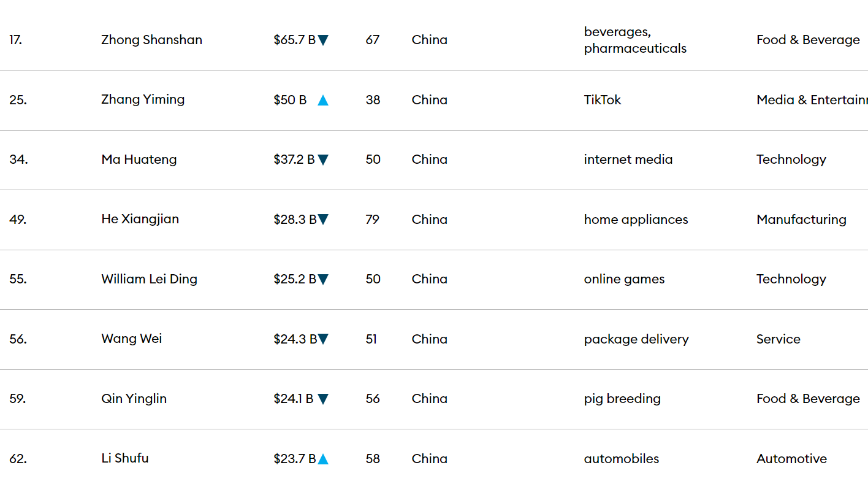Click the down arrow beside Zhong Shanshan's $65.7 B
The height and width of the screenshot is (484, 868).
323,40
